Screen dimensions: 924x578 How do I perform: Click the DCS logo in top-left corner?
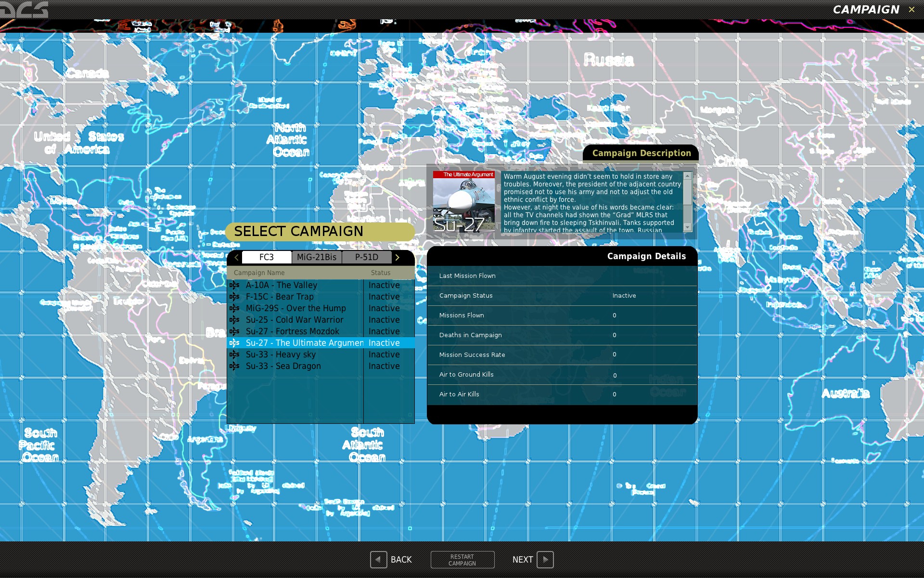[24, 9]
